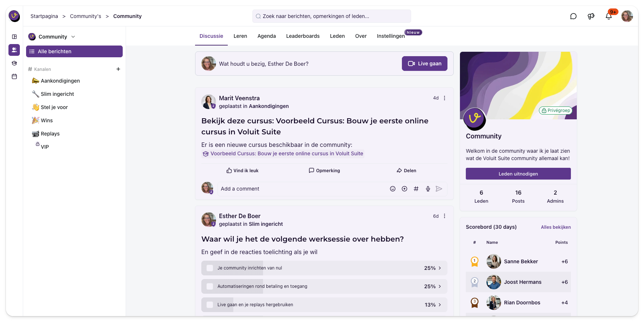Expand voters for Automatiseringen rond betaling chevron
This screenshot has height=322, width=644.
[x=440, y=286]
